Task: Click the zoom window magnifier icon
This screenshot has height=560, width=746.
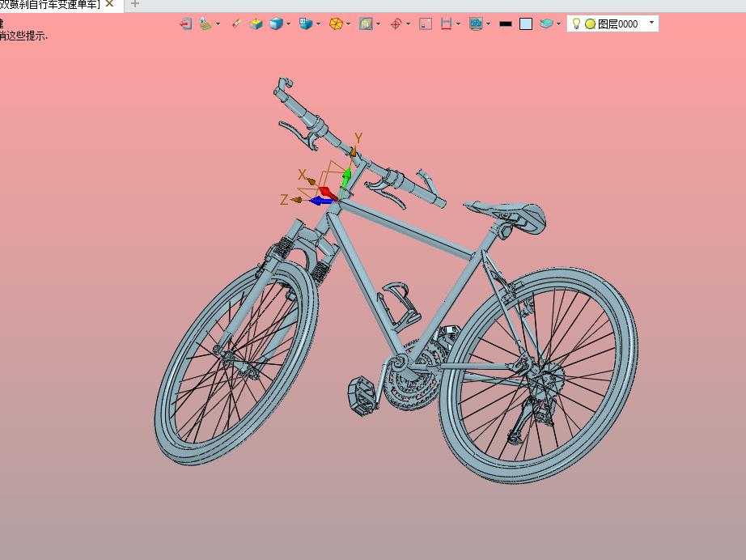Action: (366, 23)
